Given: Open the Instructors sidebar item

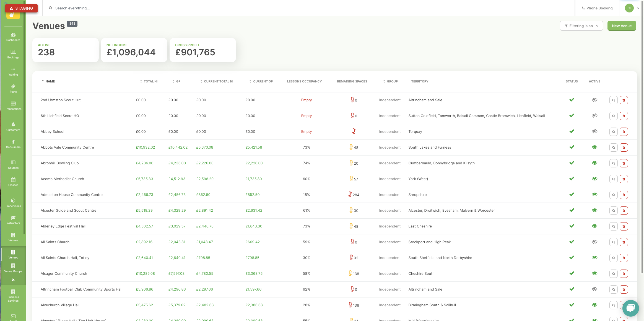Looking at the screenshot, I should (x=13, y=220).
